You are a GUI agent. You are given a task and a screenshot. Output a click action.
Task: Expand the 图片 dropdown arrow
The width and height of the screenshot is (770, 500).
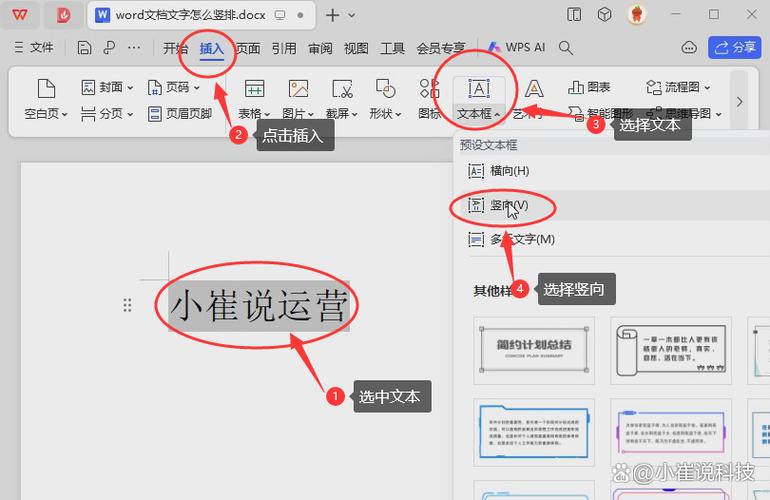coord(311,114)
